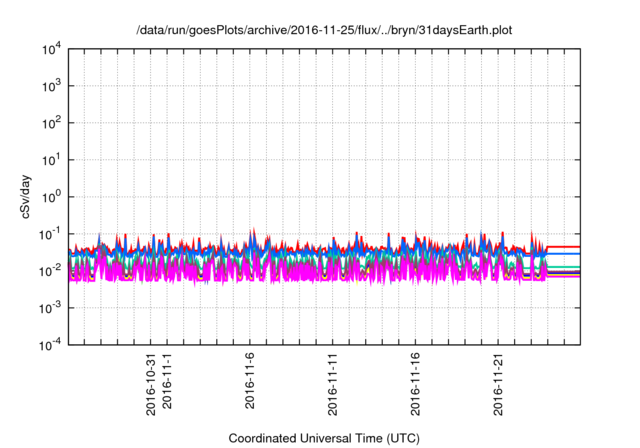Image resolution: width=640 pixels, height=448 pixels.
Task: Select the 10^2 y-axis tick label
Action: (x=50, y=123)
